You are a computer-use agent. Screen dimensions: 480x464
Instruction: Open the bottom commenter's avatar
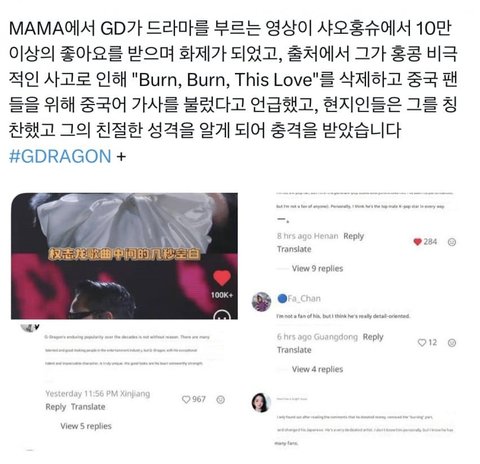point(261,402)
